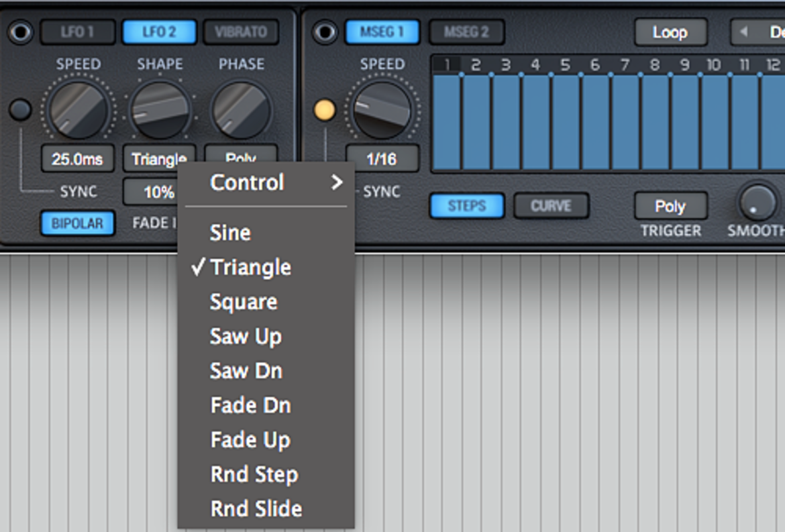
Task: Open the Poly TRIGGER dropdown
Action: [671, 206]
